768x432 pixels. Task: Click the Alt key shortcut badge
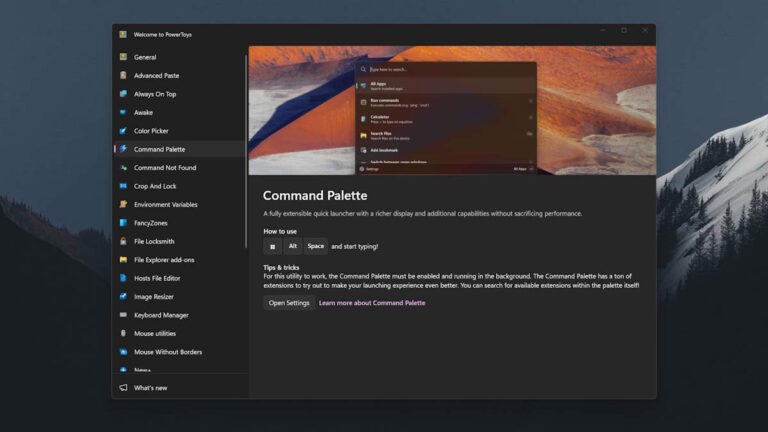coord(292,246)
